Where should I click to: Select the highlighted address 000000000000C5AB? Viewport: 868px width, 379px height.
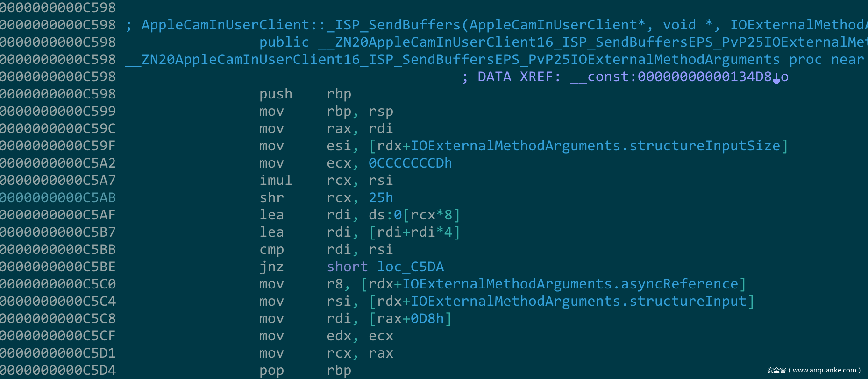pos(58,198)
